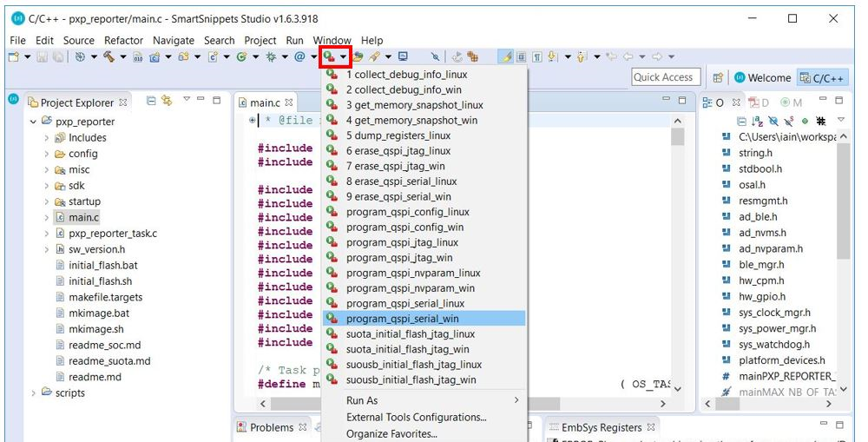This screenshot has height=442, width=868.
Task: Open the Build hammer dropdown arrow
Action: pyautogui.click(x=123, y=56)
